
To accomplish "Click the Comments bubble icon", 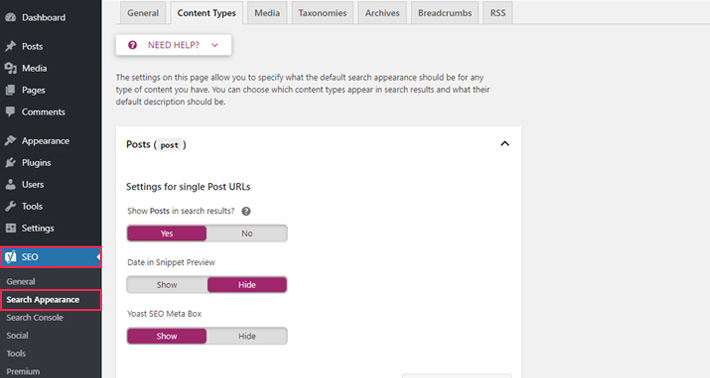I will 10,112.
